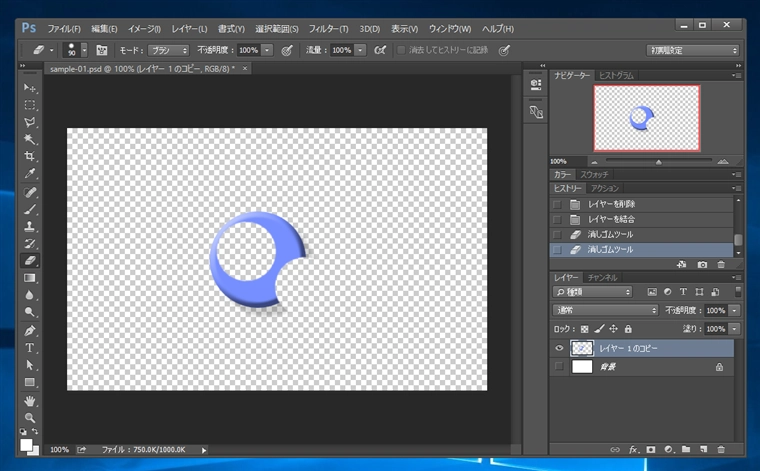Viewport: 760px width, 471px height.
Task: Toggle lock transparent pixels
Action: tap(585, 329)
